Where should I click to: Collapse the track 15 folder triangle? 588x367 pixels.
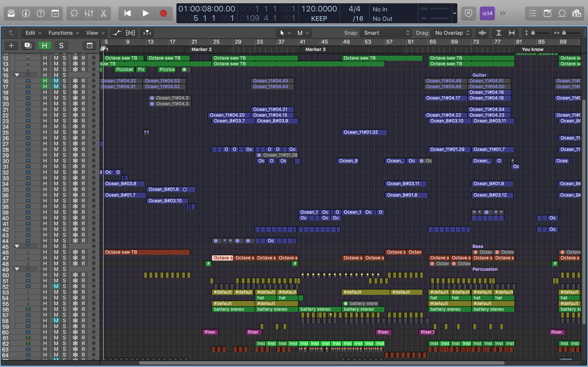[17, 75]
